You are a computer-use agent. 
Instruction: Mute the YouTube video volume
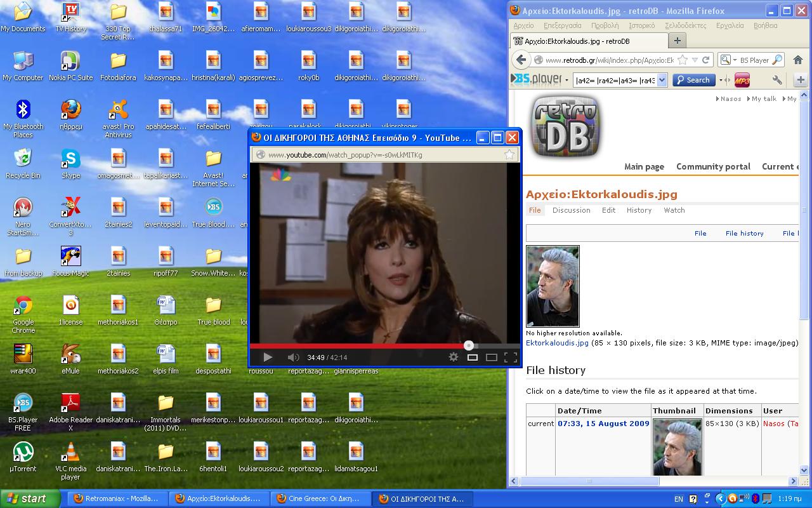coord(292,358)
